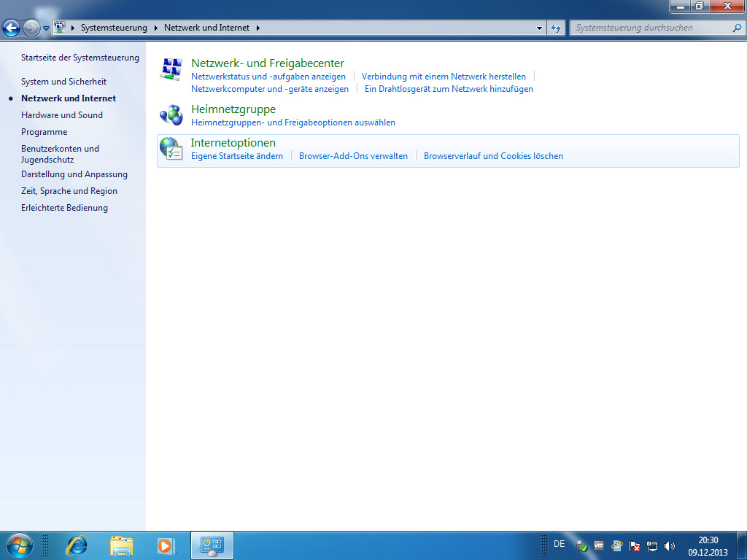Launch Internet Explorer from taskbar
Viewport: 747px width, 560px height.
tap(76, 545)
